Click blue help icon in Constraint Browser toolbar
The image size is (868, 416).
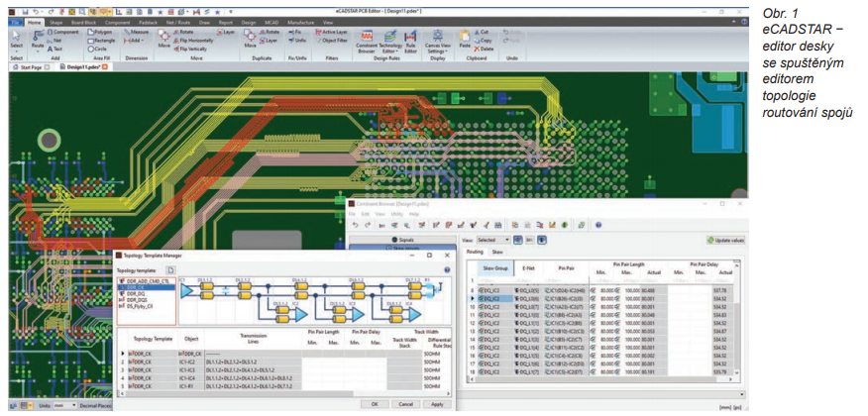point(597,225)
